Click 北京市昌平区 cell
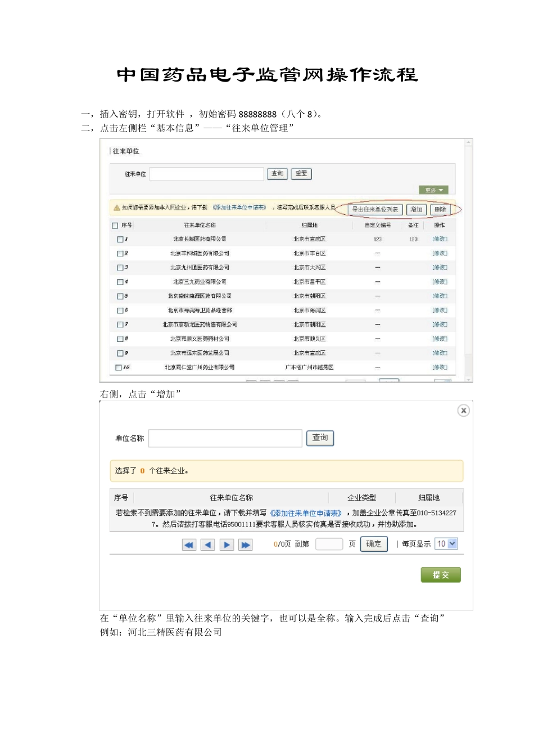 coord(309,282)
